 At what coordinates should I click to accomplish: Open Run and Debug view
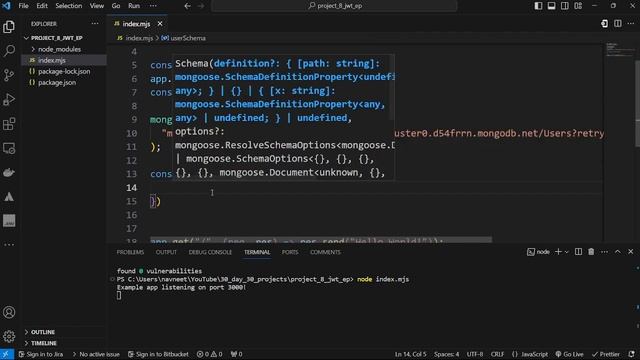9,100
